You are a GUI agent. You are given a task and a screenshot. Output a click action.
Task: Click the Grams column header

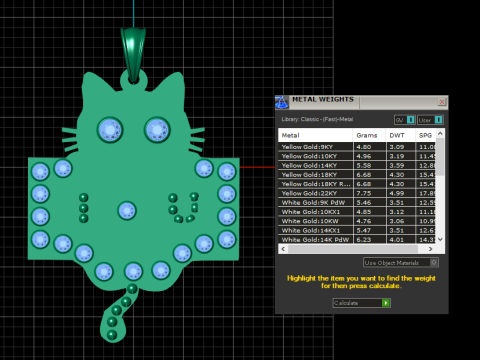[369, 135]
